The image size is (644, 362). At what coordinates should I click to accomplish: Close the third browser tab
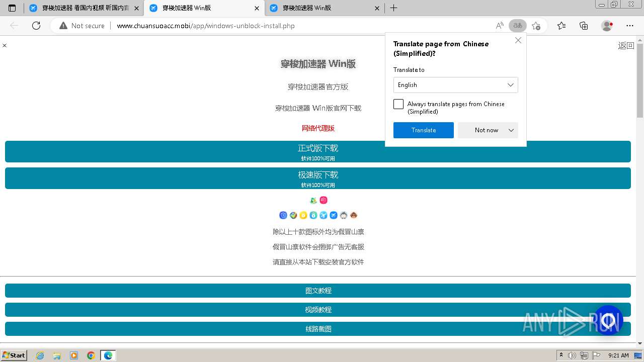point(377,8)
